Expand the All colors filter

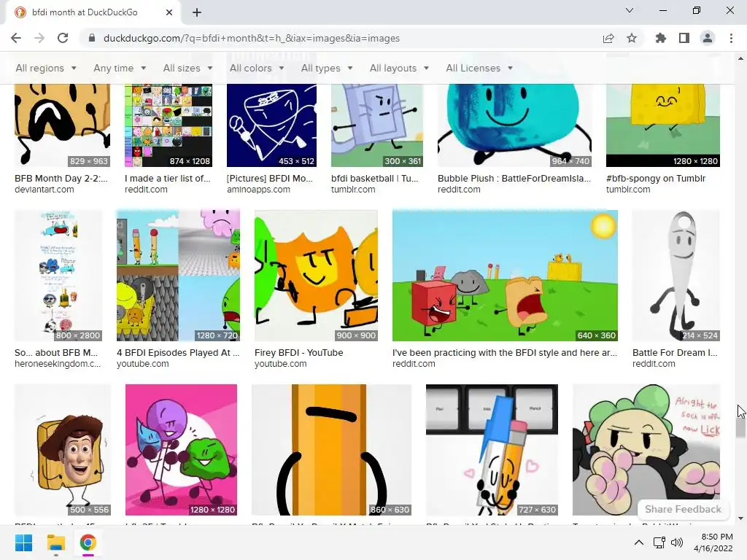(257, 68)
